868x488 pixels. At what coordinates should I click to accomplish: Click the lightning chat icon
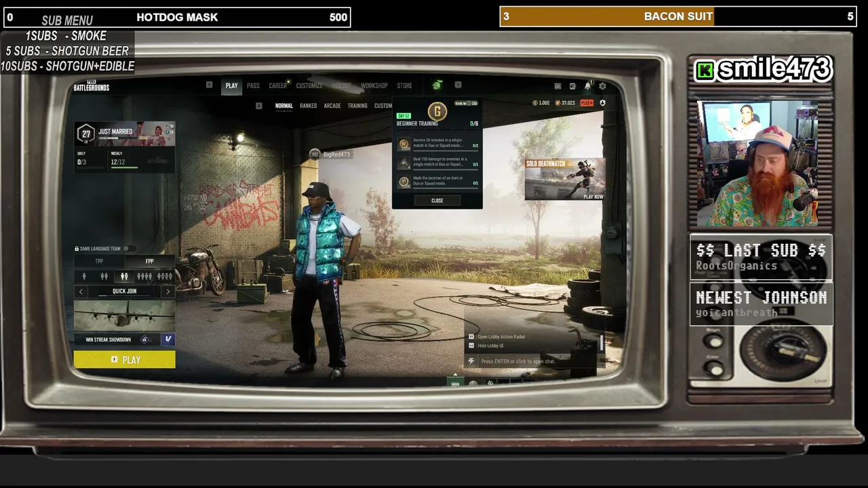pyautogui.click(x=471, y=361)
